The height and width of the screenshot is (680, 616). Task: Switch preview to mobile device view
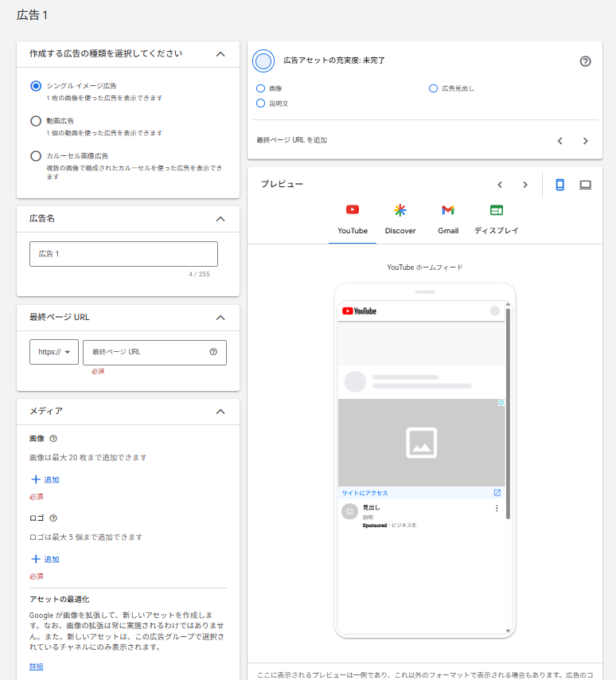(x=559, y=185)
